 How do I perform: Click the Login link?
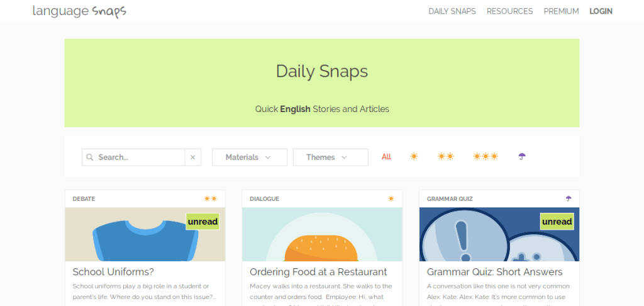click(x=601, y=11)
